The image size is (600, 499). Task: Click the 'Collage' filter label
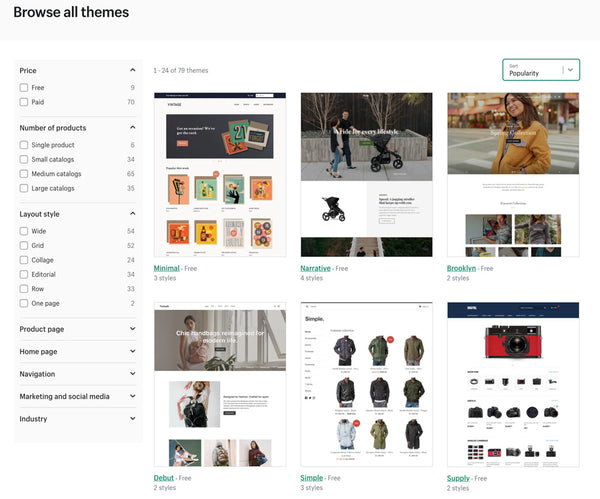[x=42, y=260]
